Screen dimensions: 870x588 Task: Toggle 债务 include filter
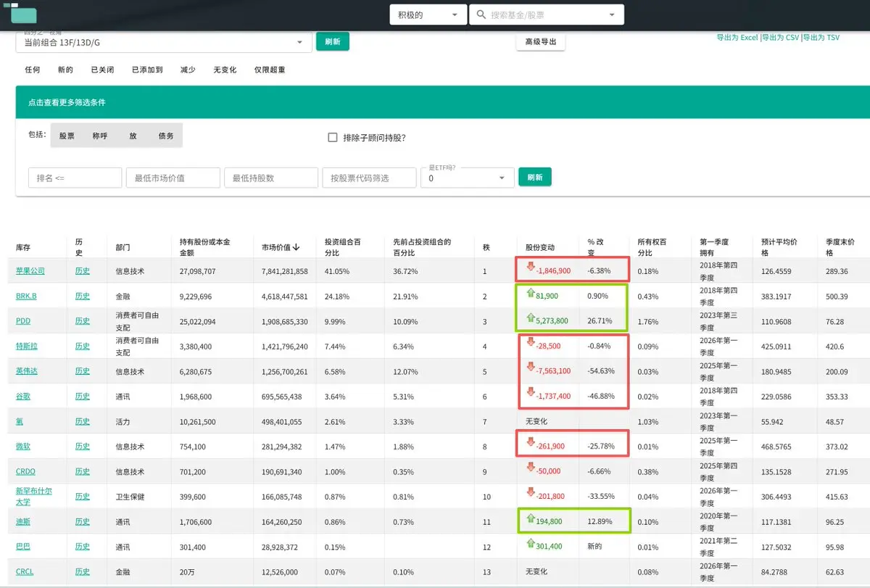coord(166,136)
